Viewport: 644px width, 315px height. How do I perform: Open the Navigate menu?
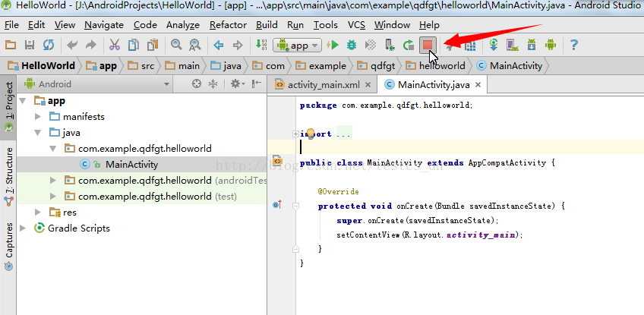(104, 25)
